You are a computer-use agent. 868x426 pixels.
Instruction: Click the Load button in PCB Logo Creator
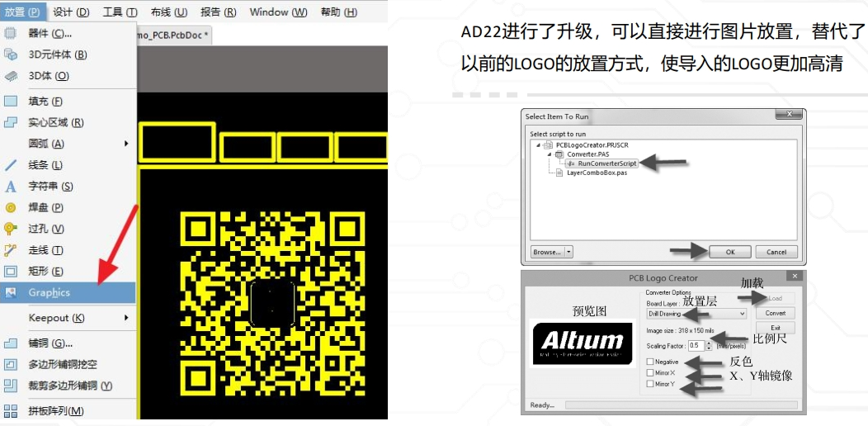[x=776, y=298]
